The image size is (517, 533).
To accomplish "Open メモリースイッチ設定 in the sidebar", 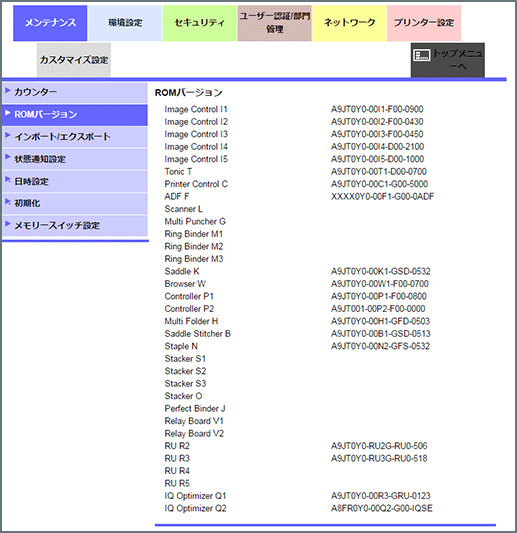I will pos(75,225).
